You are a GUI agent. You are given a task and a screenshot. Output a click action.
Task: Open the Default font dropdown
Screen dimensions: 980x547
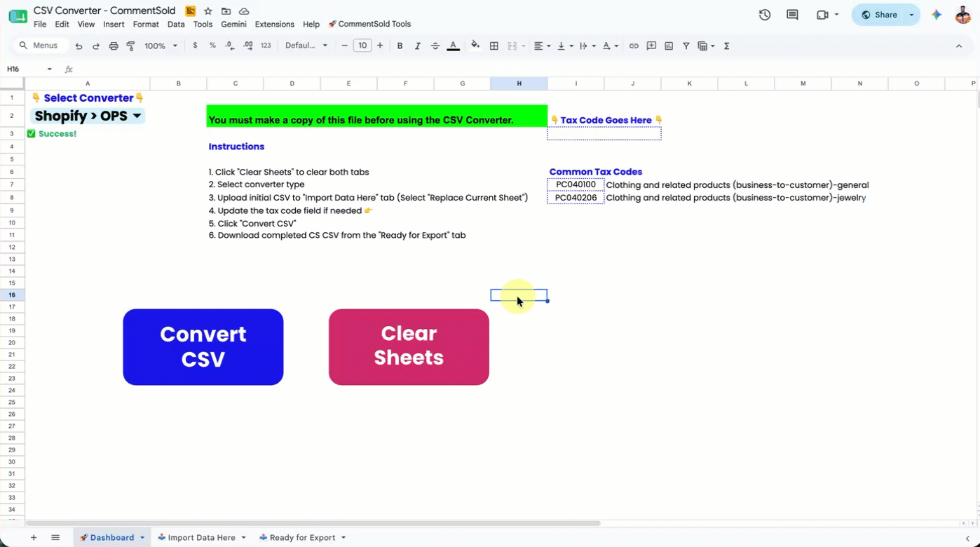tap(306, 46)
